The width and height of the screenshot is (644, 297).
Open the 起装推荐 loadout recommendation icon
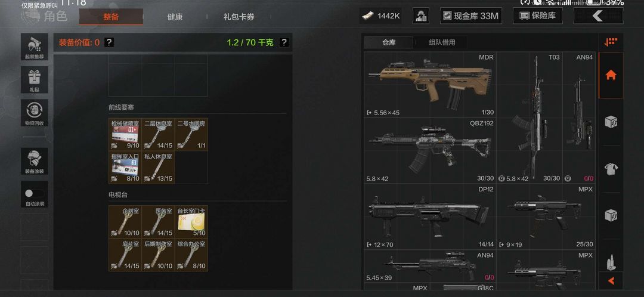click(35, 47)
